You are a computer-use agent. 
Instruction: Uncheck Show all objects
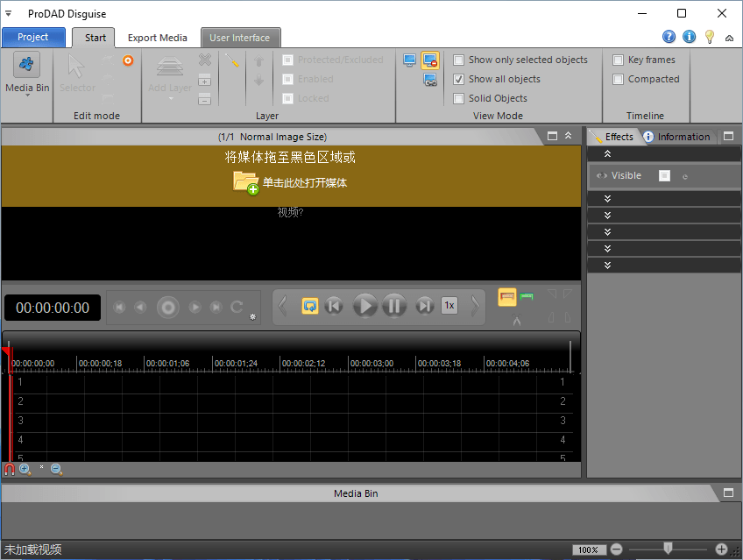[459, 80]
